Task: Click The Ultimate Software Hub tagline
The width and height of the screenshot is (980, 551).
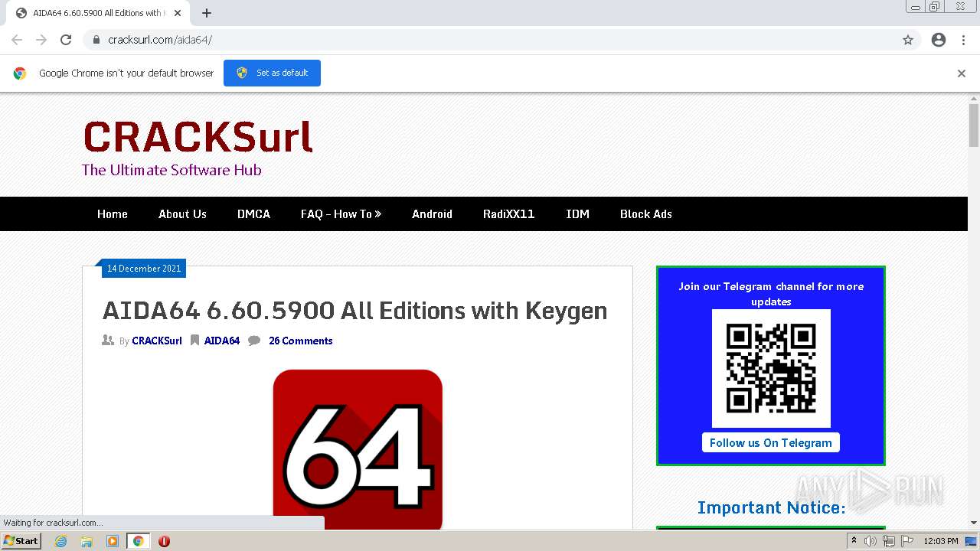Action: (x=171, y=170)
